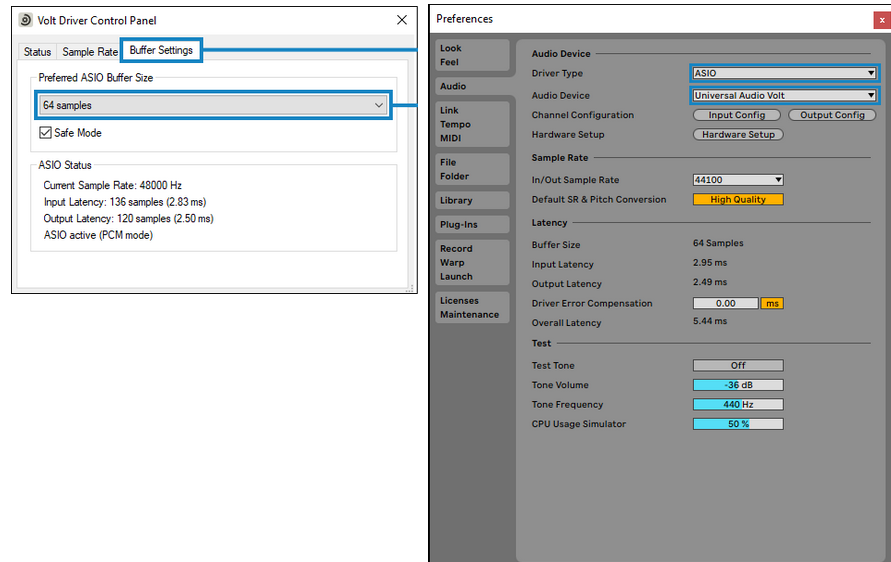Switch to the Plug-Ins preferences tab
This screenshot has height=562, width=891.
tap(472, 224)
